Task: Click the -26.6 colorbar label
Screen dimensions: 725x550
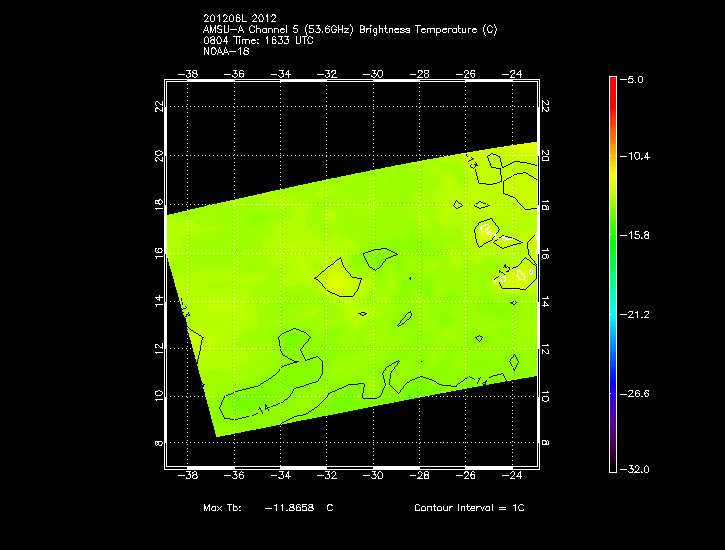Action: point(645,393)
